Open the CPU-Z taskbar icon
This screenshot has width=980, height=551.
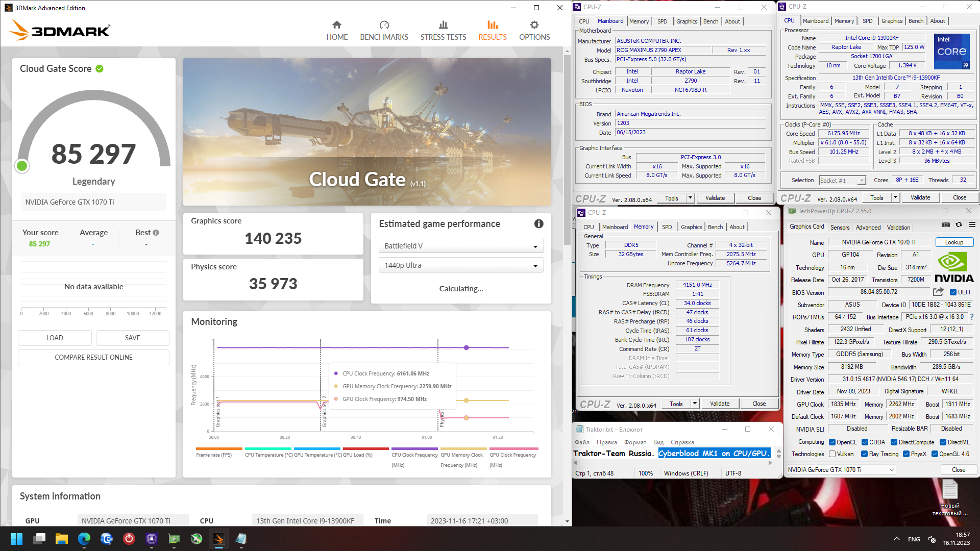tap(152, 539)
